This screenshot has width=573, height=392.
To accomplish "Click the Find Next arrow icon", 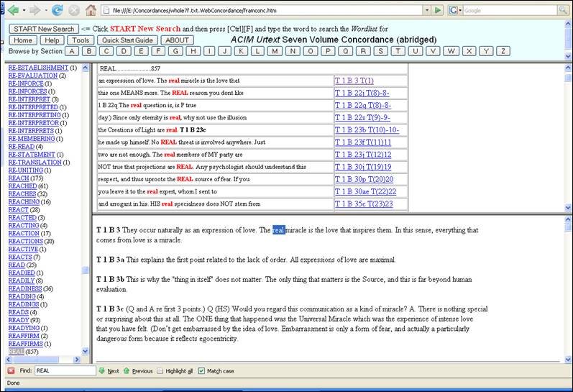I will click(x=102, y=370).
